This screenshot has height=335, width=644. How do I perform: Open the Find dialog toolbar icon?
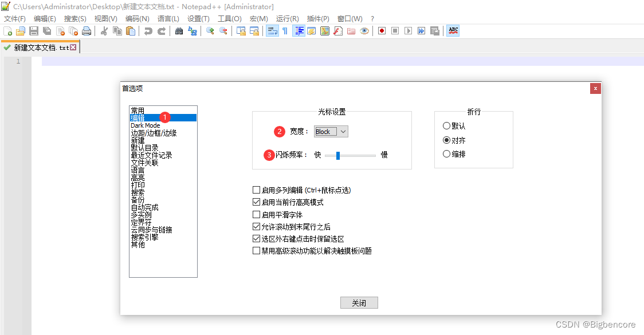[179, 30]
